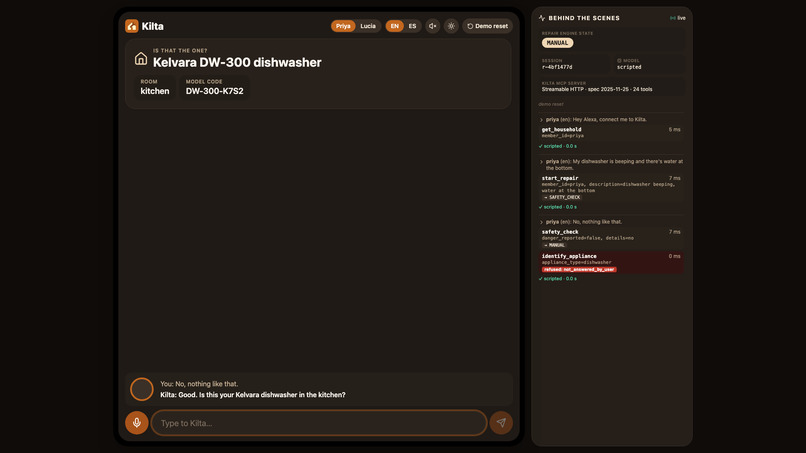Viewport: 806px width, 453px height.
Task: Switch user to Priya
Action: 343,26
